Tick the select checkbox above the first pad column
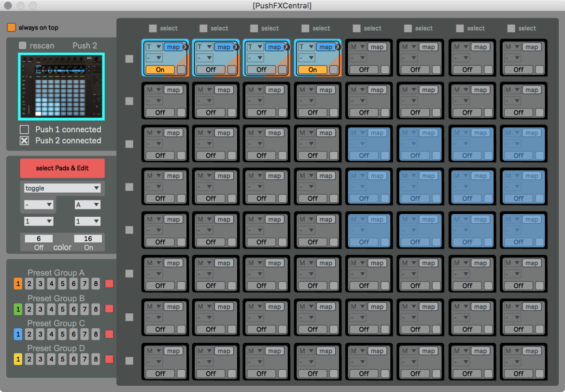 153,28
